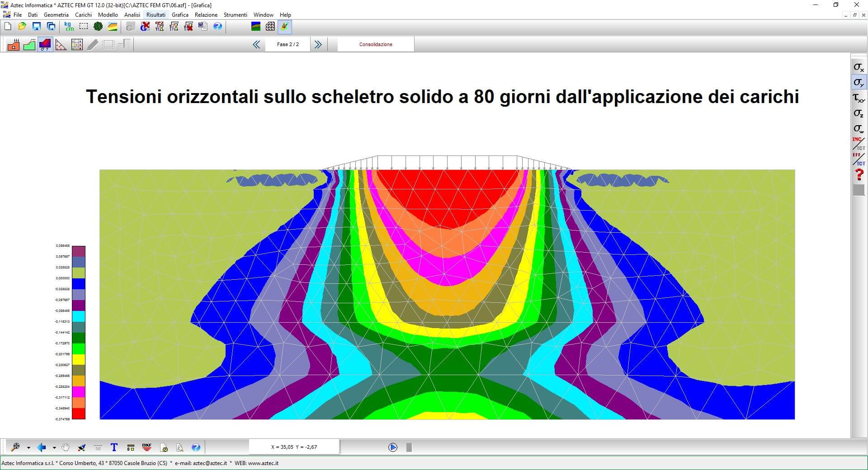Viewport: 868px width, 470px height.
Task: Expand the blue arrow dropdown
Action: [54, 448]
